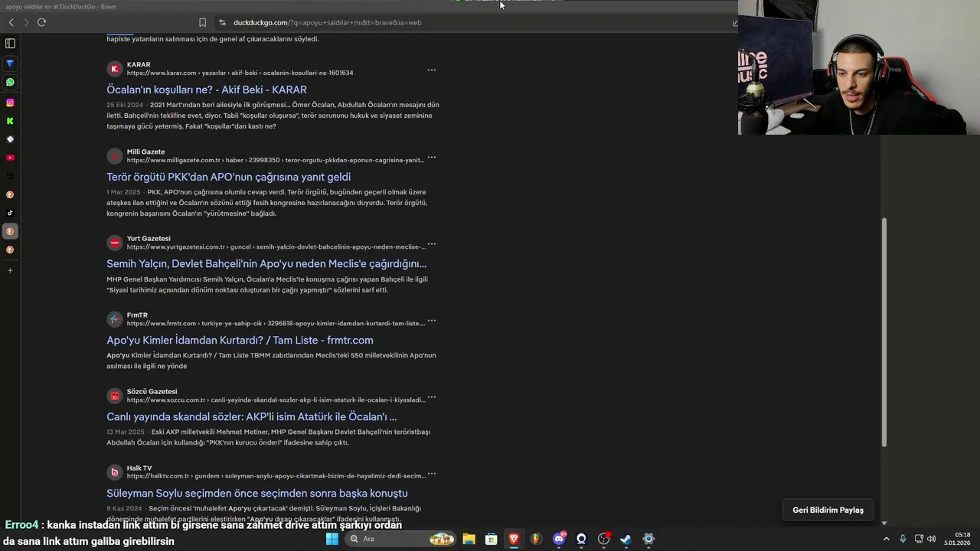Viewport: 980px width, 551px height.
Task: Toggle the Brave sidebar panel icon
Action: [x=10, y=43]
